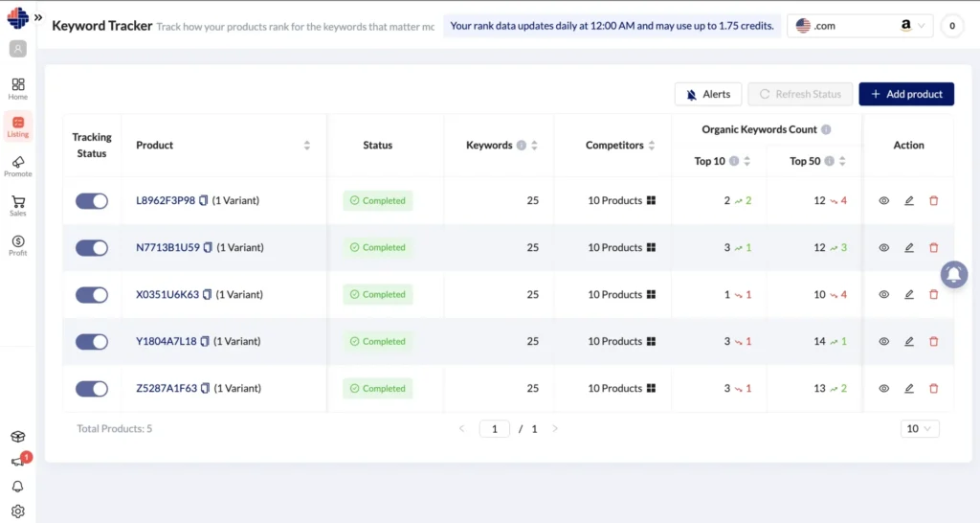Sort by Top 10 column
The height and width of the screenshot is (523, 980).
746,162
